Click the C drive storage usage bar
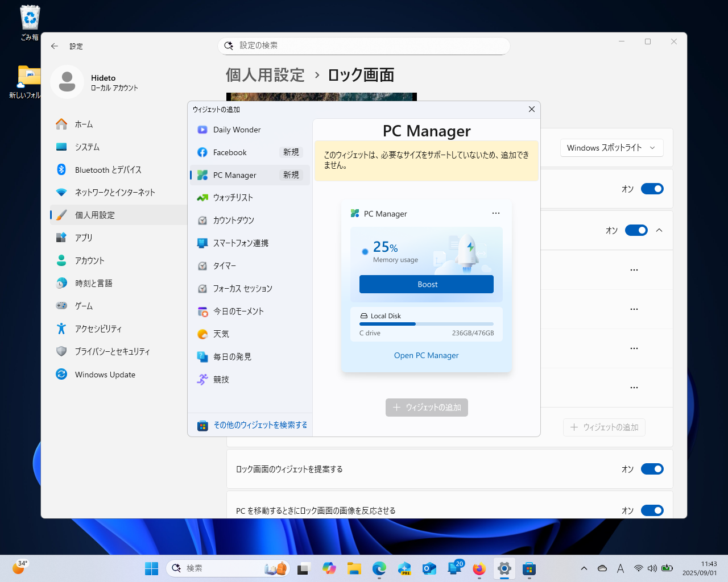This screenshot has height=582, width=728. (x=426, y=324)
